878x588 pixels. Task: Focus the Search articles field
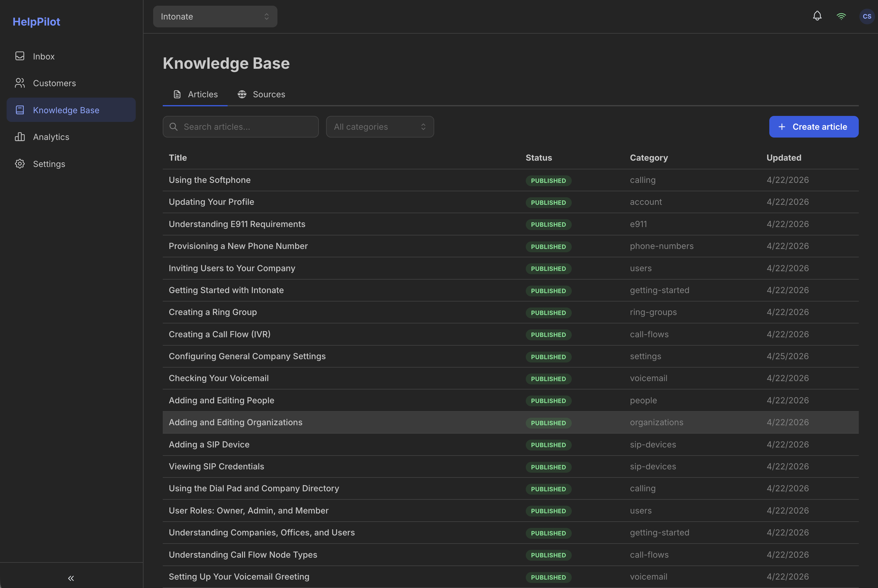pyautogui.click(x=241, y=127)
